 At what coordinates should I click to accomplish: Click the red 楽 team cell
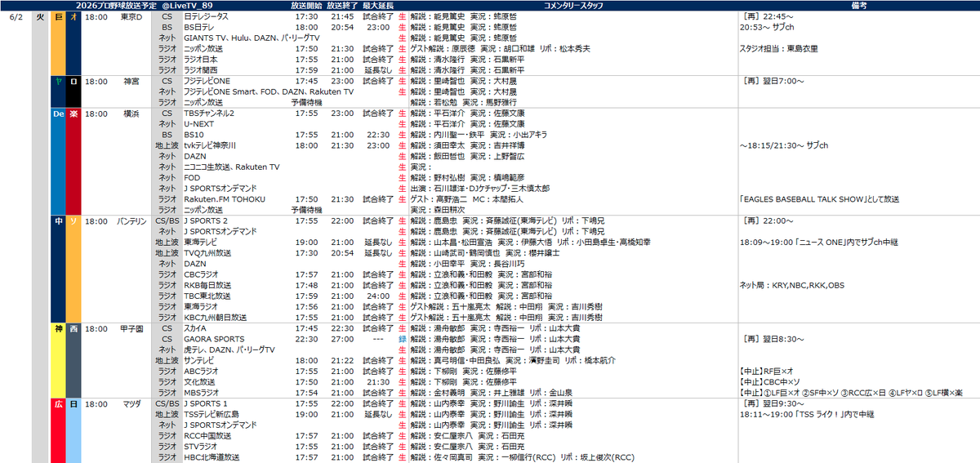(x=74, y=162)
